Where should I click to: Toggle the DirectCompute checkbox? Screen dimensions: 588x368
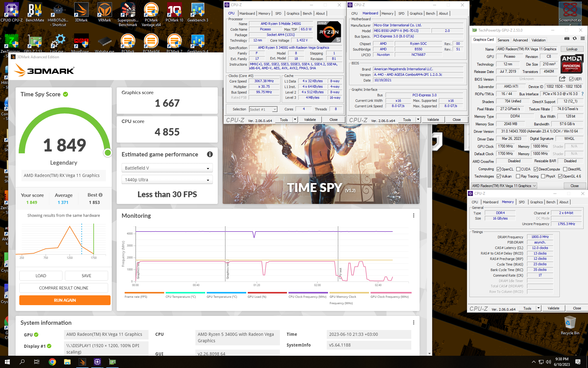536,169
